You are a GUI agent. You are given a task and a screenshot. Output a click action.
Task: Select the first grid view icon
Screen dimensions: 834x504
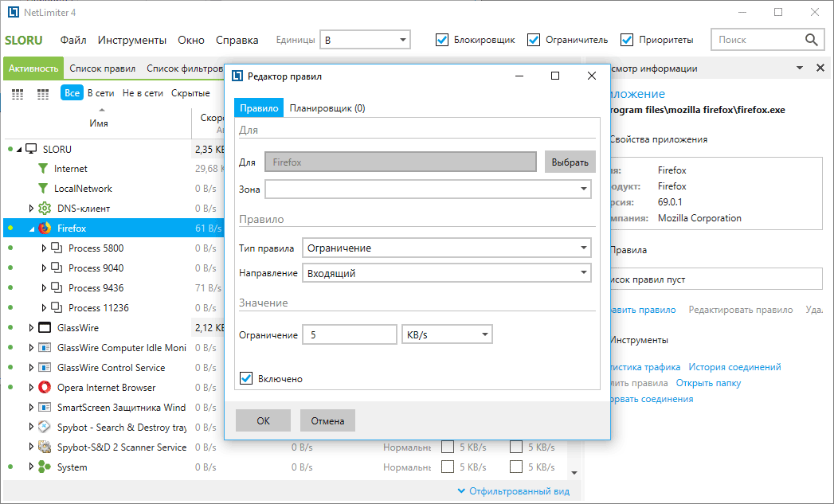(x=18, y=94)
